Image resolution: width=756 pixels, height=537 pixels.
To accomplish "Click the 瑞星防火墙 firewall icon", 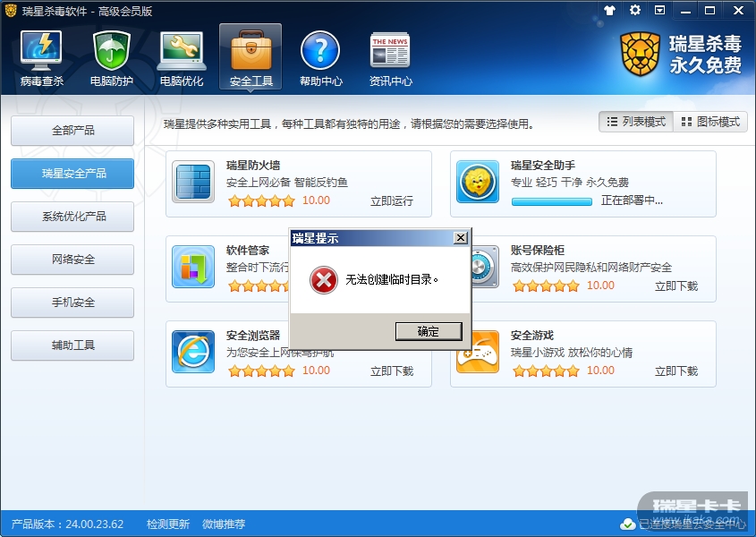I will point(193,182).
